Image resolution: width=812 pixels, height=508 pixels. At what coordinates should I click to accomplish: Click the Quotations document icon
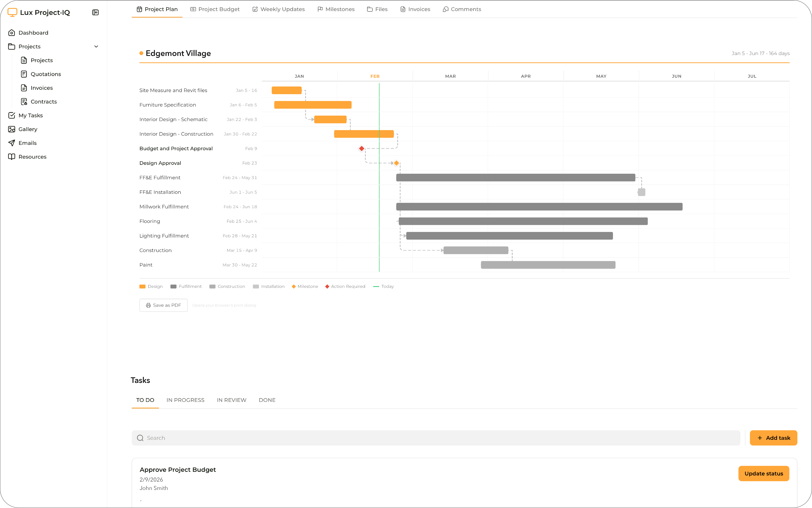24,74
